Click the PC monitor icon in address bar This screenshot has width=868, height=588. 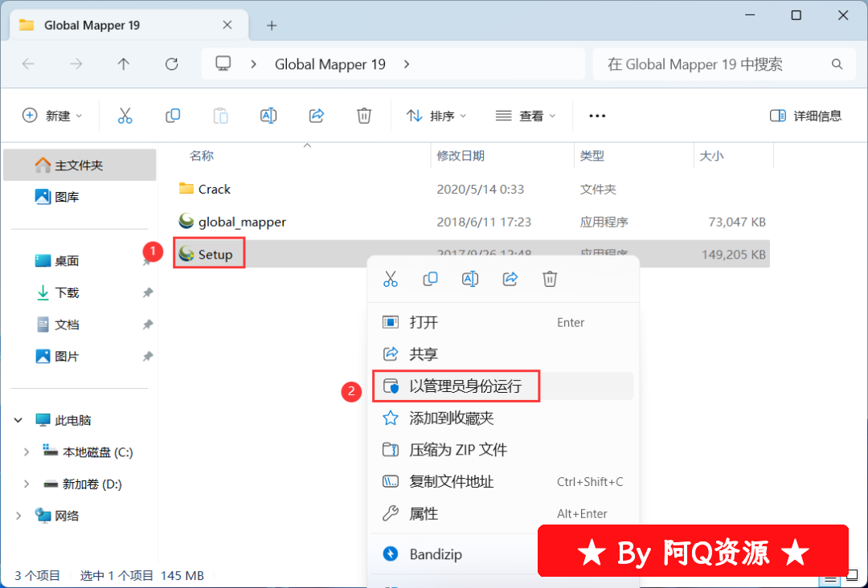click(x=223, y=63)
